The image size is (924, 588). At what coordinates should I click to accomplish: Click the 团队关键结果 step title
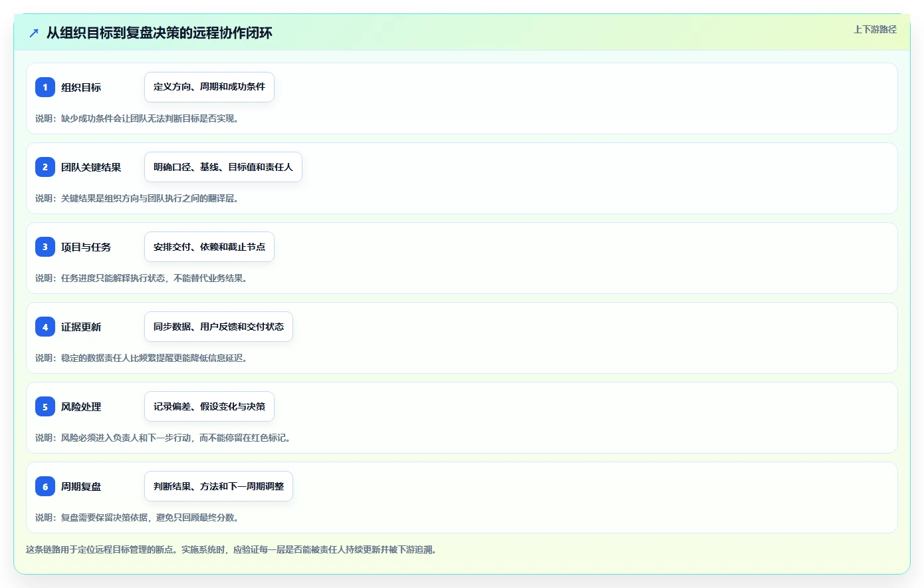(91, 167)
